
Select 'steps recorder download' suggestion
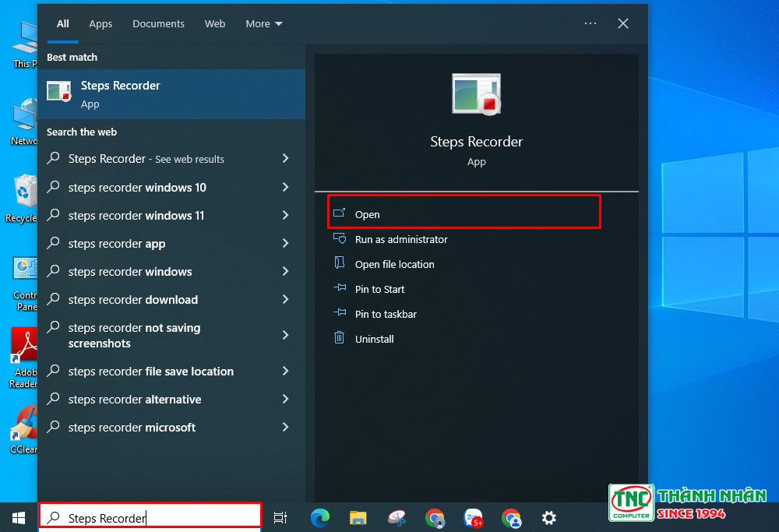click(x=171, y=300)
